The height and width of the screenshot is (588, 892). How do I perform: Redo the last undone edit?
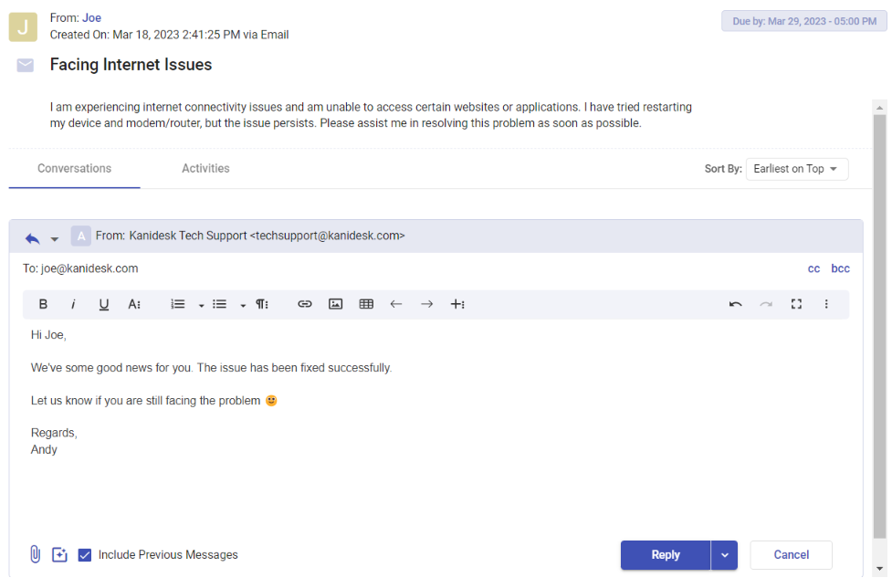(x=766, y=304)
